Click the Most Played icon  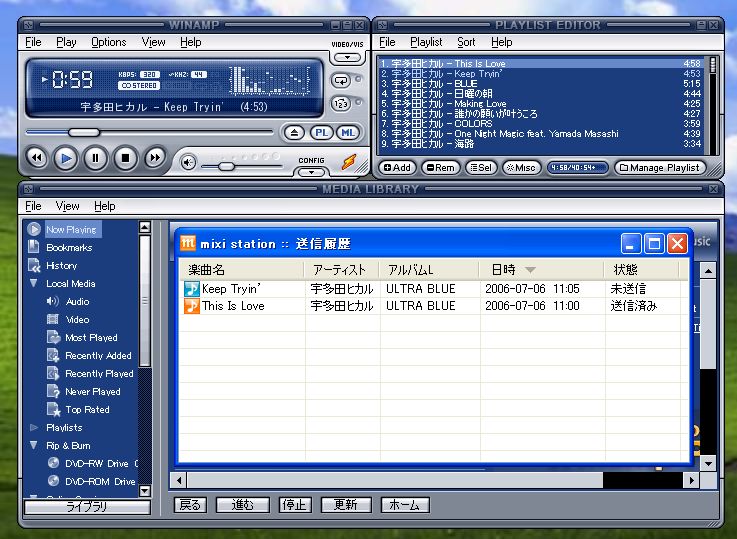click(x=53, y=337)
